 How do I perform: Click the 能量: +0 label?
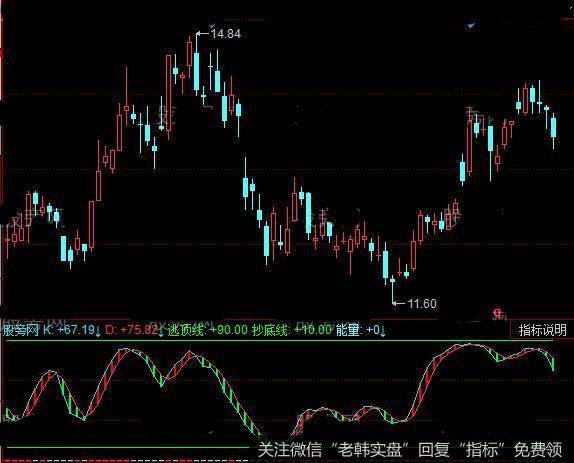357,330
